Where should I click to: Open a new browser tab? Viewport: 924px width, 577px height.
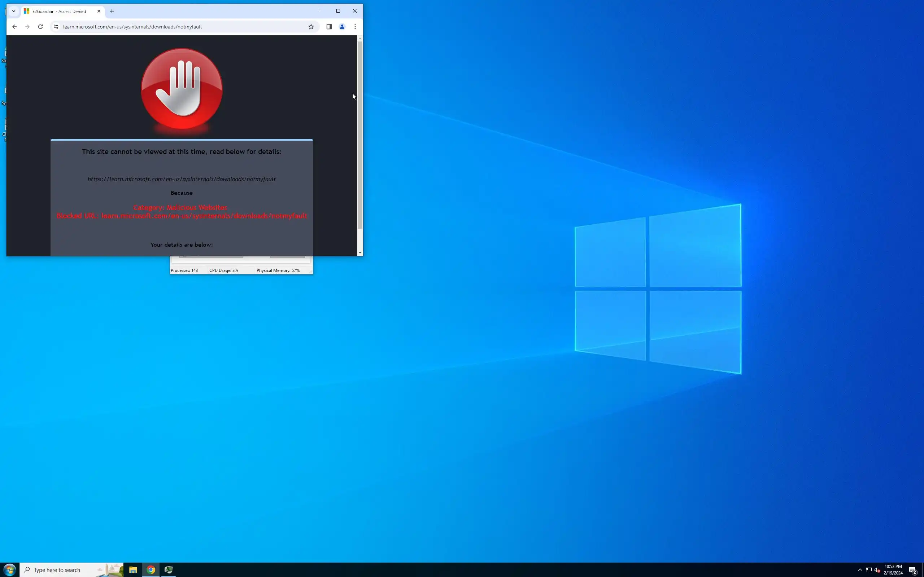point(112,11)
